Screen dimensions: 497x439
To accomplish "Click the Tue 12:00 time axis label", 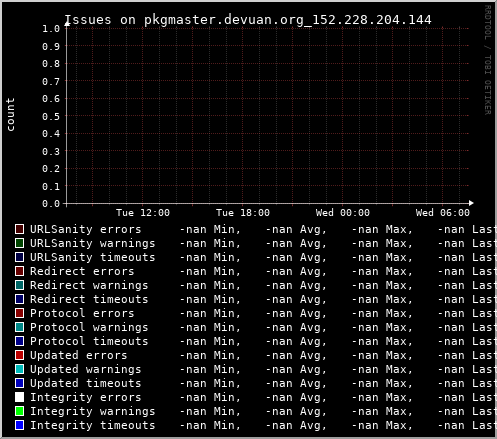I will (143, 213).
